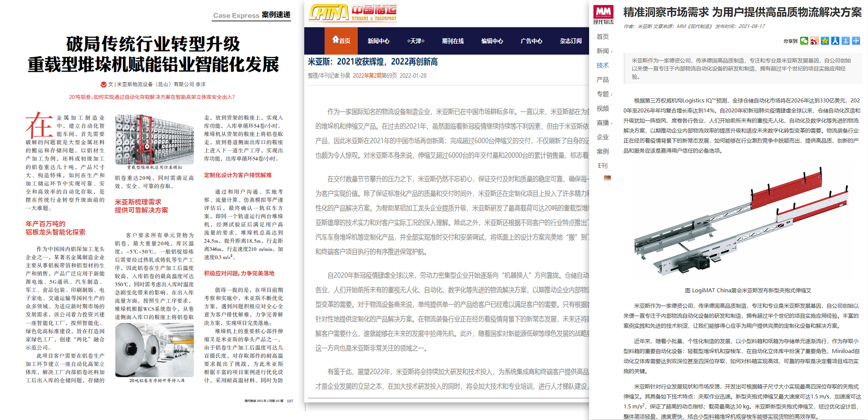
Task: Open the ◇天津◇ navigation item
Action: [x=416, y=41]
